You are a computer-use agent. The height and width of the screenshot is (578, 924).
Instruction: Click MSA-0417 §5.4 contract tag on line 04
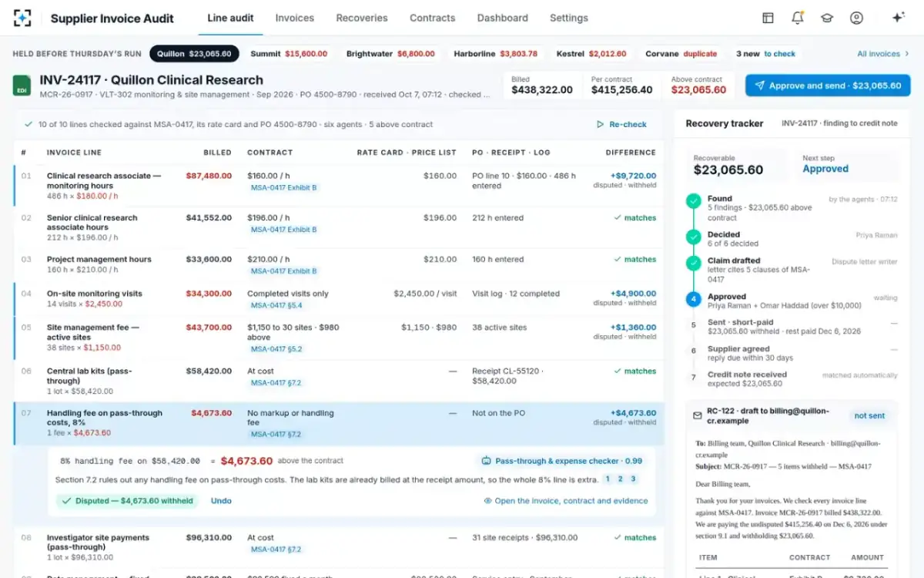276,306
